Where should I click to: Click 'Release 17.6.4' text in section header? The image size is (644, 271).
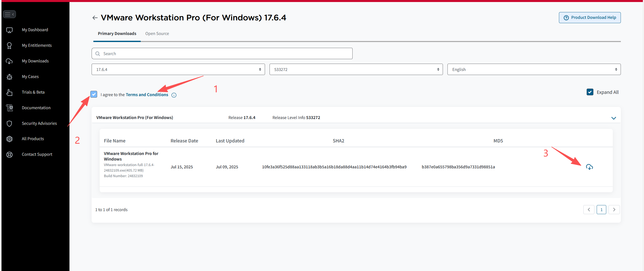point(242,118)
